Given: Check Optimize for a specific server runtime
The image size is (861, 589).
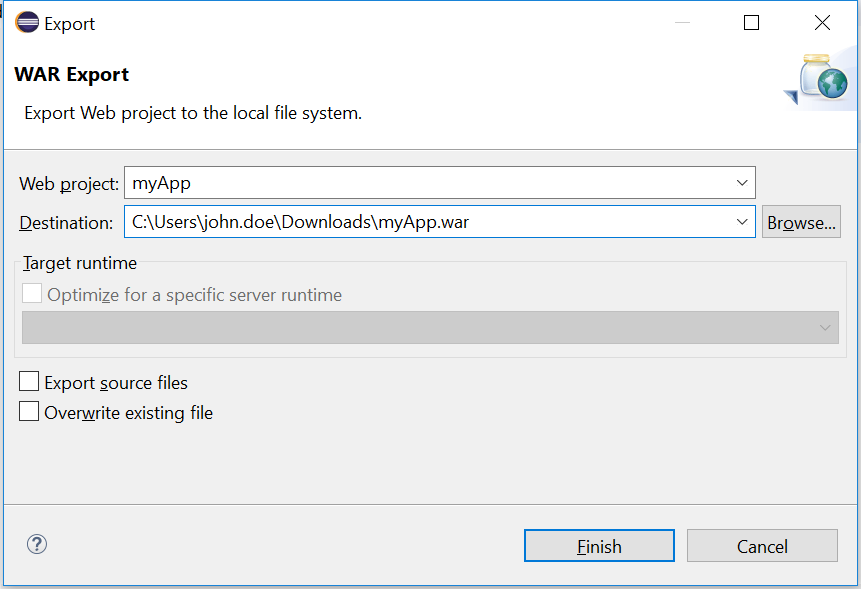Looking at the screenshot, I should pos(33,294).
